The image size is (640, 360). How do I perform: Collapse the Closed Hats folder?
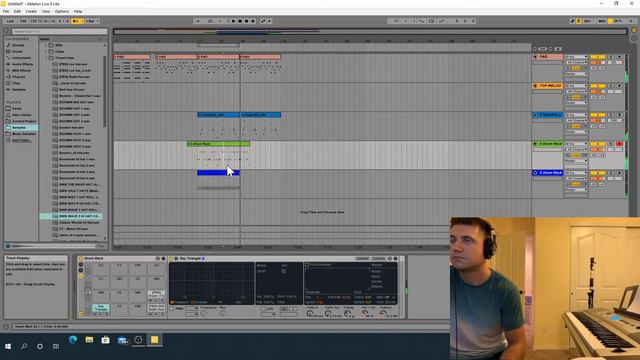click(46, 58)
